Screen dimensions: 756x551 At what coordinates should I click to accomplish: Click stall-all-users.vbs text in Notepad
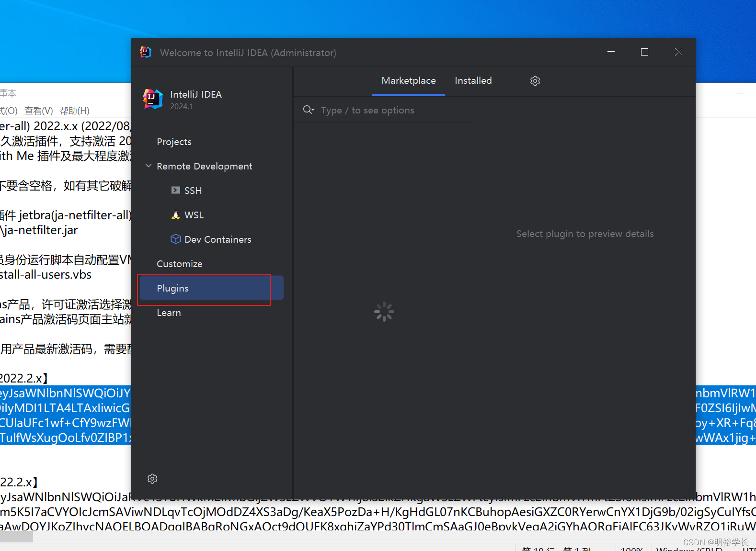pos(46,275)
